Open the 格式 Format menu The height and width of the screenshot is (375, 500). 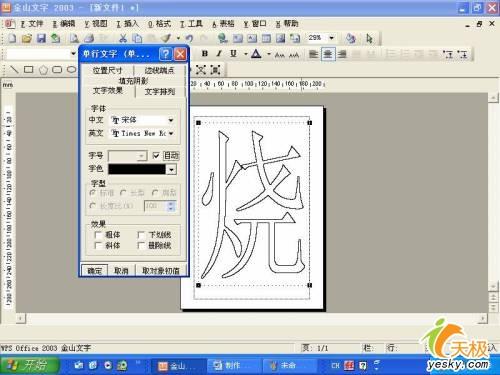pyautogui.click(x=159, y=24)
